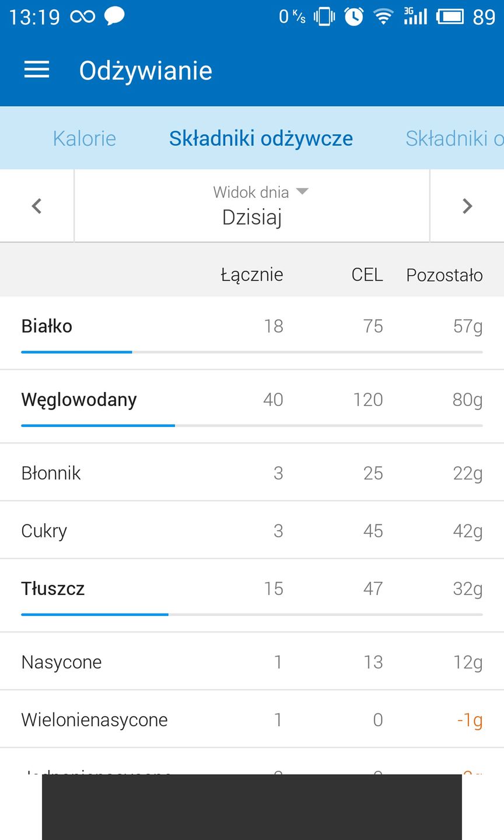Tap the alarm clock status icon
This screenshot has height=840, width=504.
click(353, 16)
